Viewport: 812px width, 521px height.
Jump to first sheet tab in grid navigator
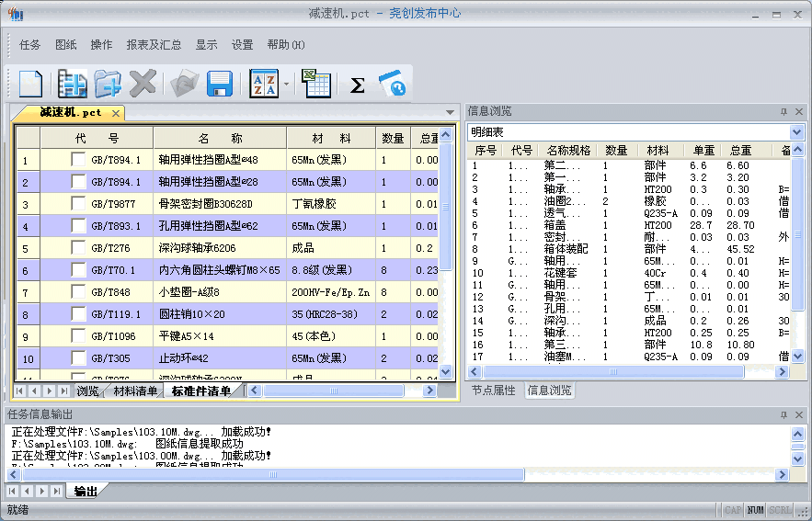coord(19,391)
